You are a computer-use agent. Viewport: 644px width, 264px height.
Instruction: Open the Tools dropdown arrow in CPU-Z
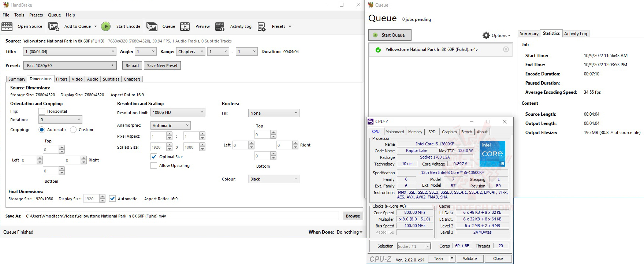point(452,259)
